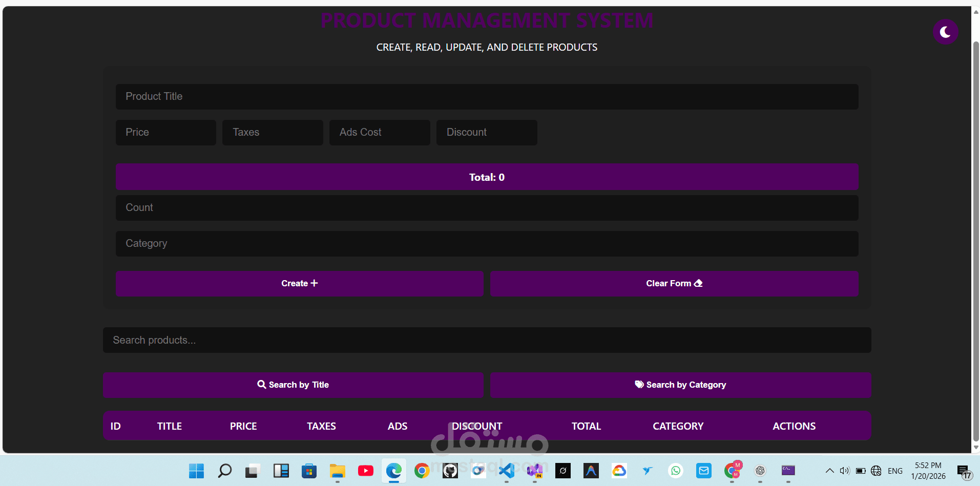Click the TITLE column header
This screenshot has width=980, height=486.
(x=170, y=426)
